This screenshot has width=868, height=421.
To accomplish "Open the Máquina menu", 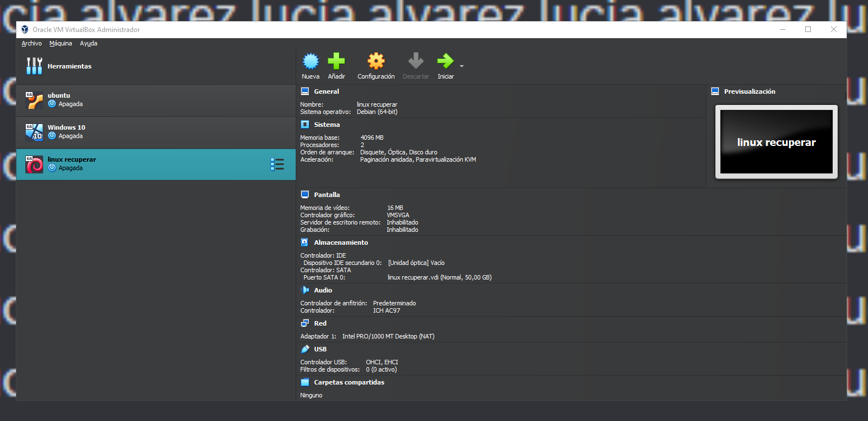I will coord(61,43).
